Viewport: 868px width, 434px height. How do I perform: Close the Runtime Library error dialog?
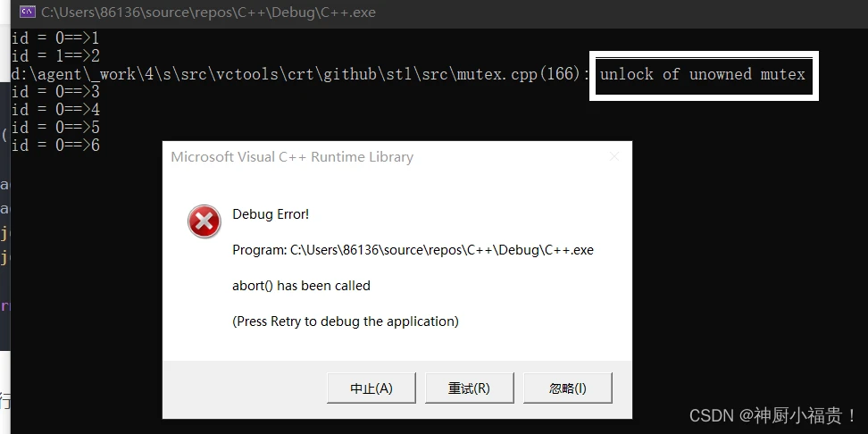pos(613,156)
